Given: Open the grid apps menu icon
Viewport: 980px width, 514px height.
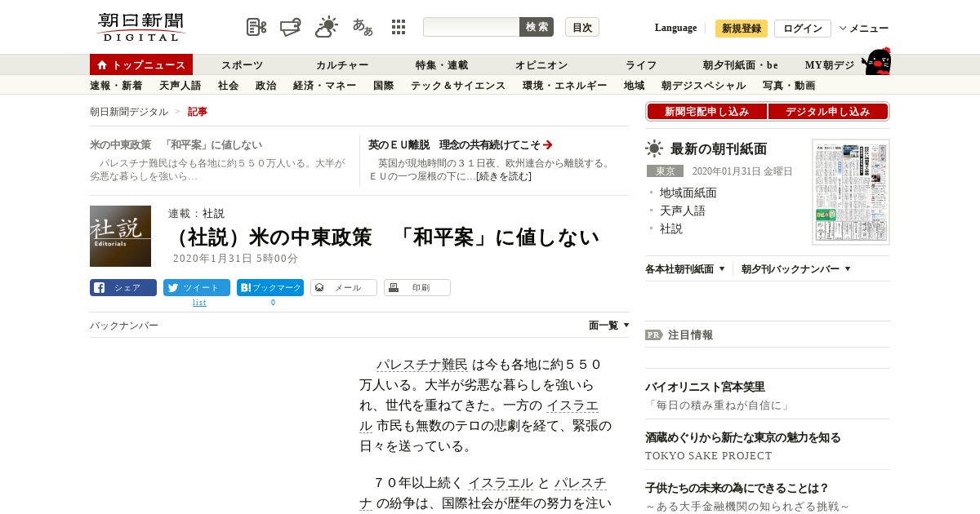Looking at the screenshot, I should (x=399, y=27).
